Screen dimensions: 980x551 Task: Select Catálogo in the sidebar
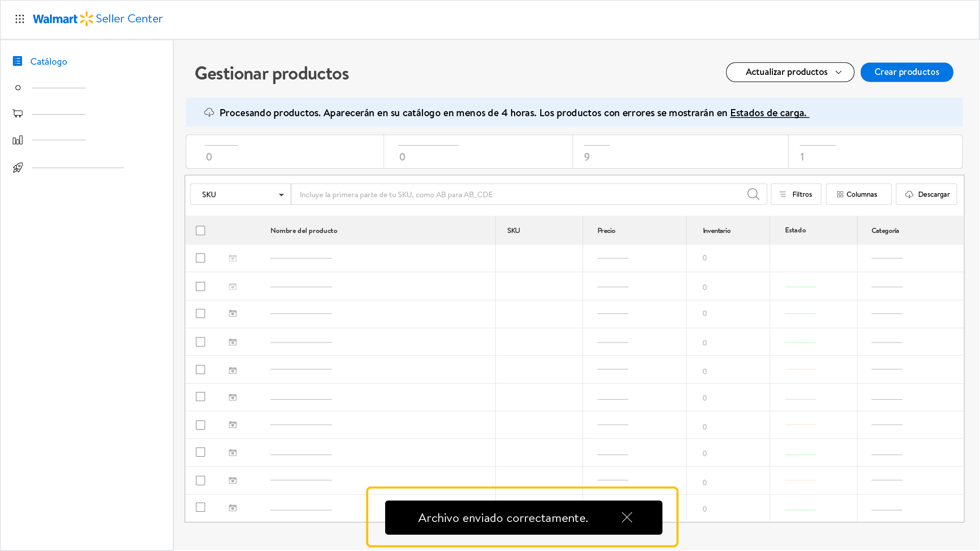click(48, 62)
